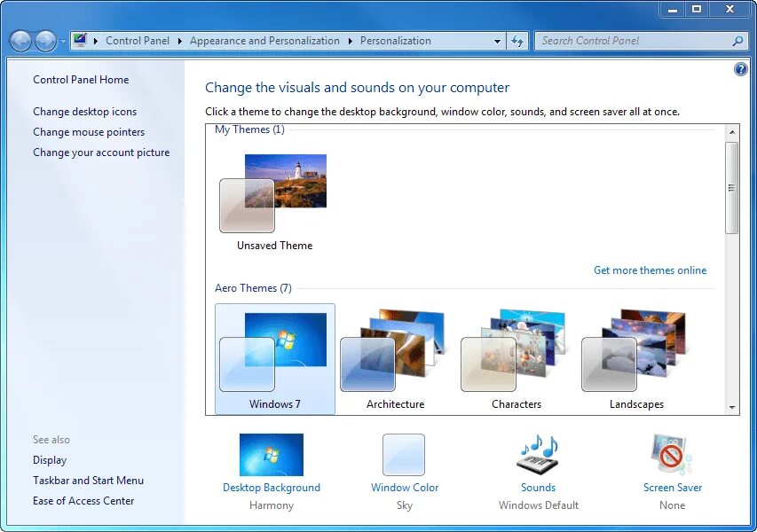Screen dimensions: 757x532
Task: Click the Window Color swatch icon
Action: point(404,454)
